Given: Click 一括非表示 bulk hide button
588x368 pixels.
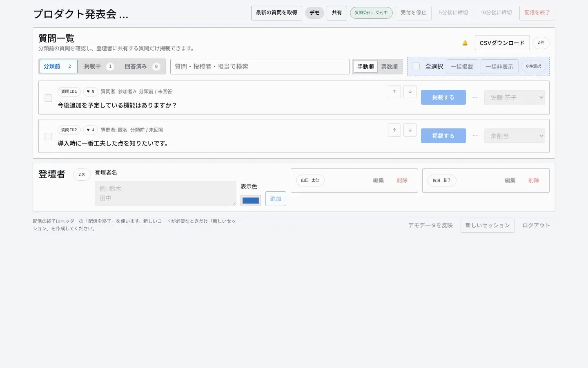Looking at the screenshot, I should tap(499, 67).
